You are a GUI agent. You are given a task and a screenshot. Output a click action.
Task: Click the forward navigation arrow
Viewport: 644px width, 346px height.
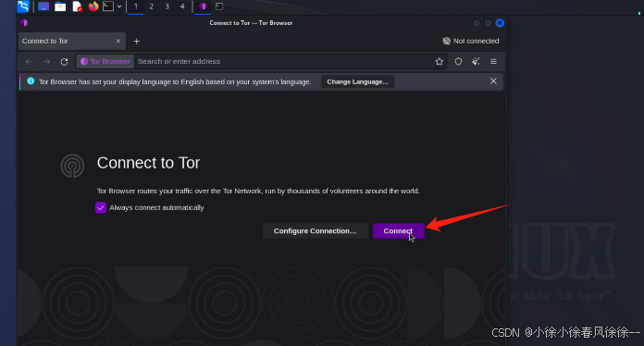point(46,62)
